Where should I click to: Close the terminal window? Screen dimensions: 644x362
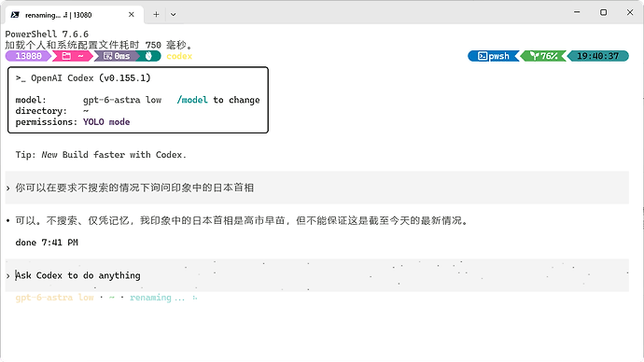point(630,12)
